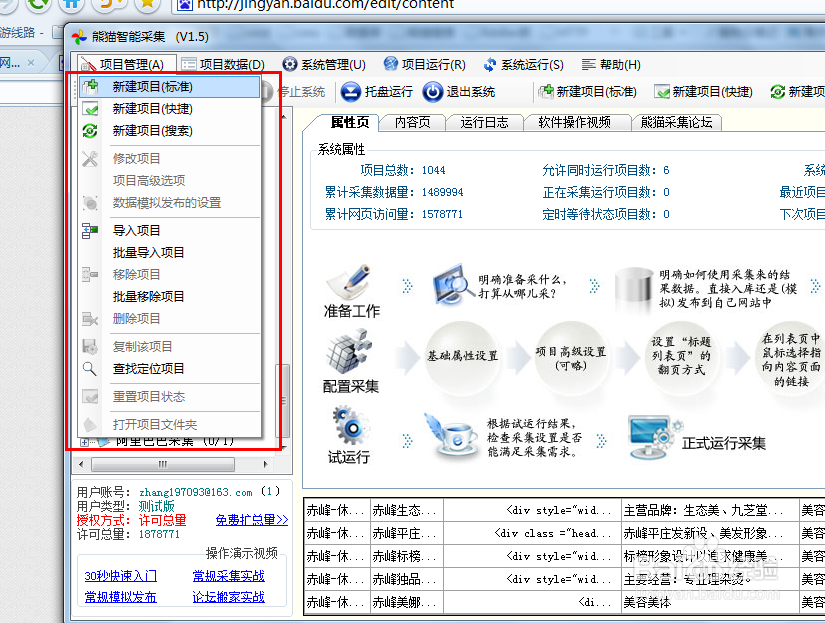
Task: Click table cell 赤峰美娜...
Action: tap(407, 602)
